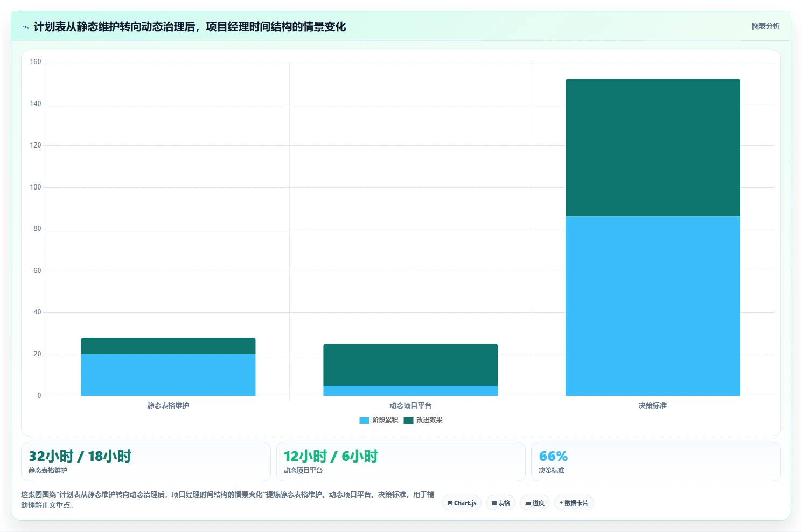Click the 静态表格维护 x-axis label
Viewport: 802px width, 532px height.
coord(168,405)
